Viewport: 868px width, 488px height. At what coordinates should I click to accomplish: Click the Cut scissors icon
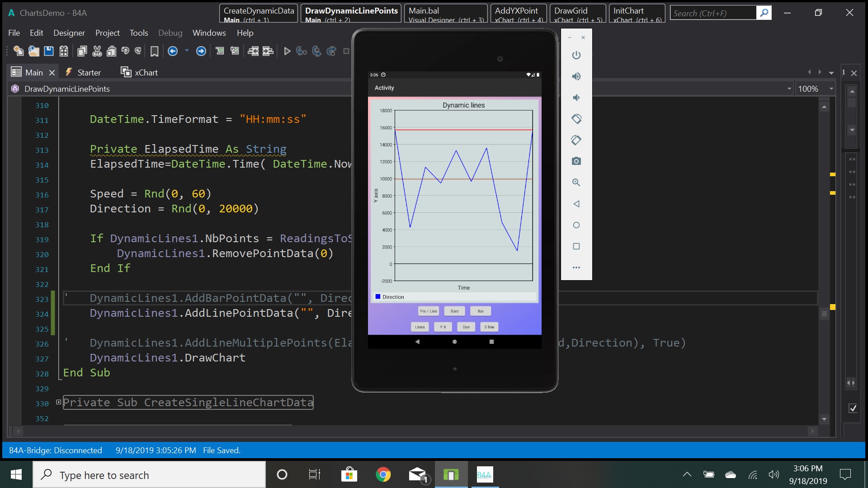(97, 51)
